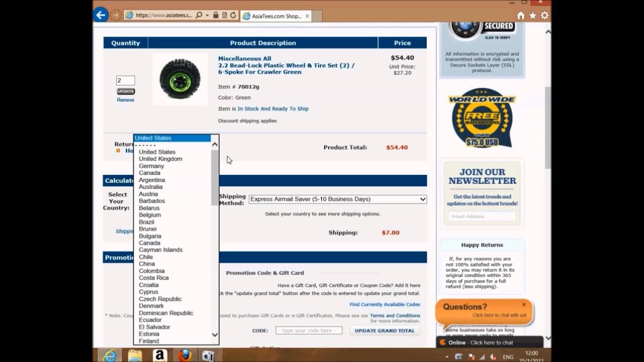The height and width of the screenshot is (362, 644).
Task: Choose United Kingdom from the country list
Action: pos(160,159)
